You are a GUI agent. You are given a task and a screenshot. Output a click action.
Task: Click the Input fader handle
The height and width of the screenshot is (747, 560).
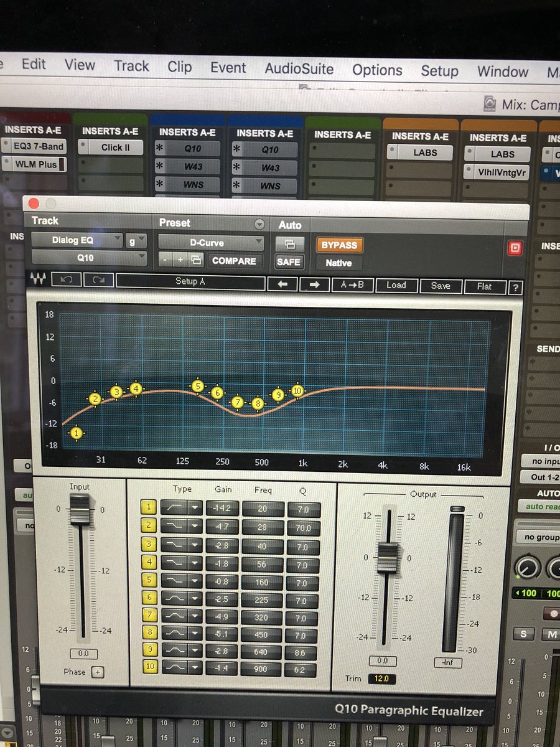click(x=80, y=509)
